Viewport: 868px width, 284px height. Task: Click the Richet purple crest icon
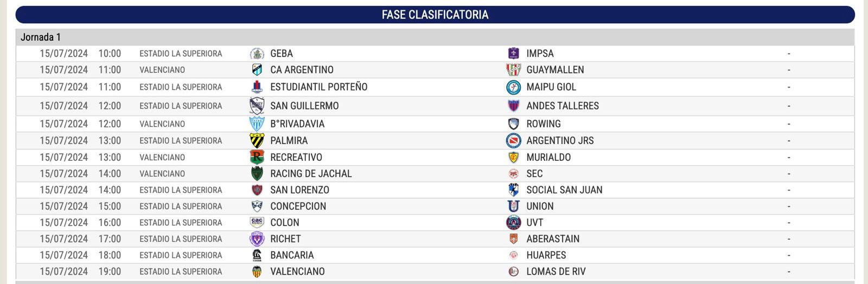coord(257,239)
